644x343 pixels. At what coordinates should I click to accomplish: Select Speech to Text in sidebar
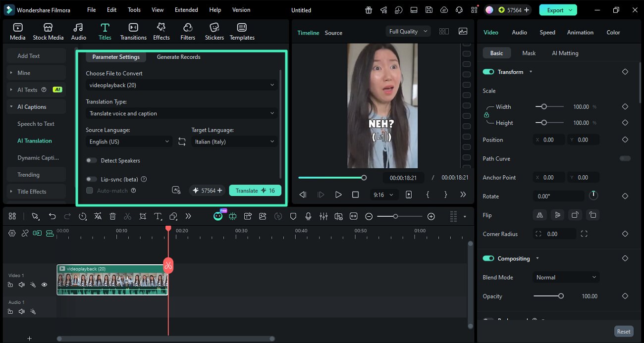click(36, 124)
